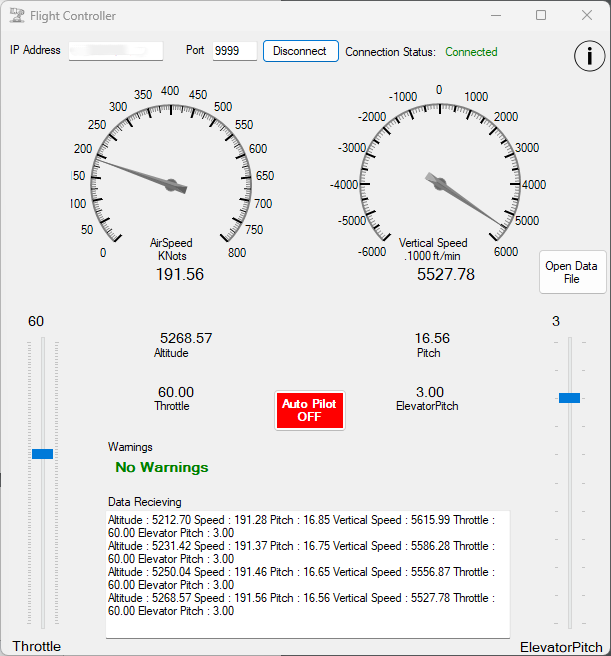The width and height of the screenshot is (611, 656).
Task: Click the ElevatorPitch label below right slider
Action: click(x=561, y=647)
